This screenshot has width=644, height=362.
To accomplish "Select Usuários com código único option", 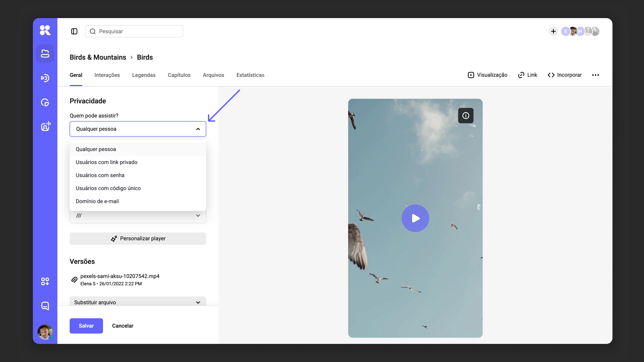I will coord(138,188).
